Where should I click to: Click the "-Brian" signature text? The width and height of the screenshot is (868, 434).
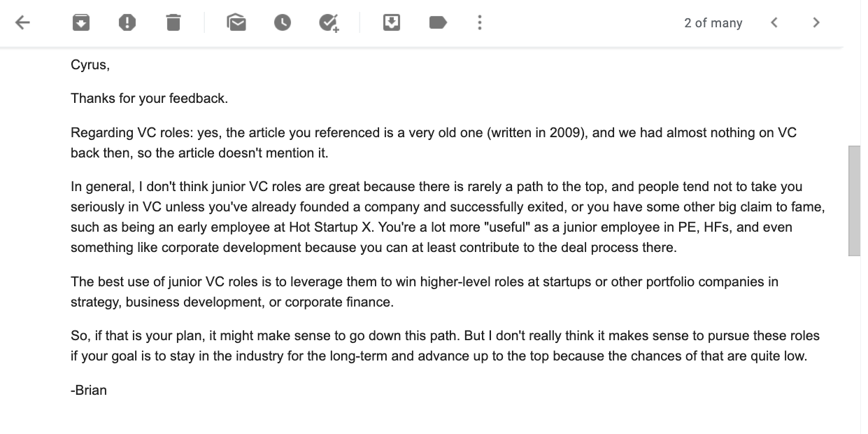pos(89,391)
